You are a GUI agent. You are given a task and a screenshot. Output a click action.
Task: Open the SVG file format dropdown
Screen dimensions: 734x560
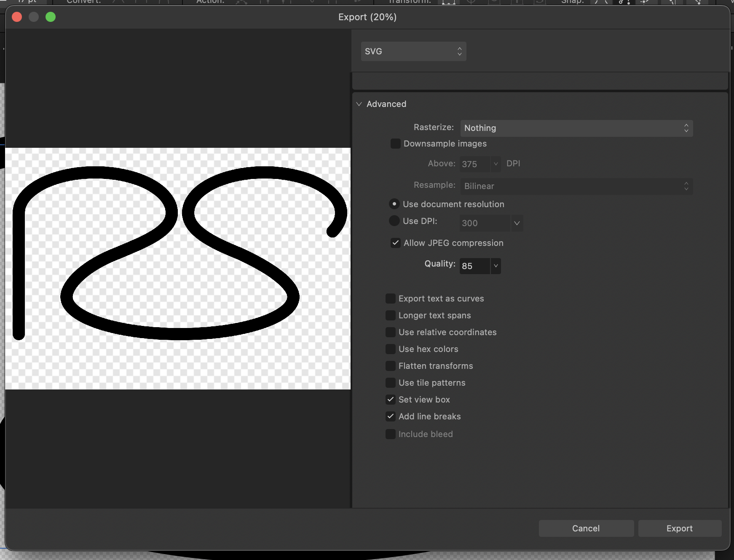pyautogui.click(x=413, y=51)
